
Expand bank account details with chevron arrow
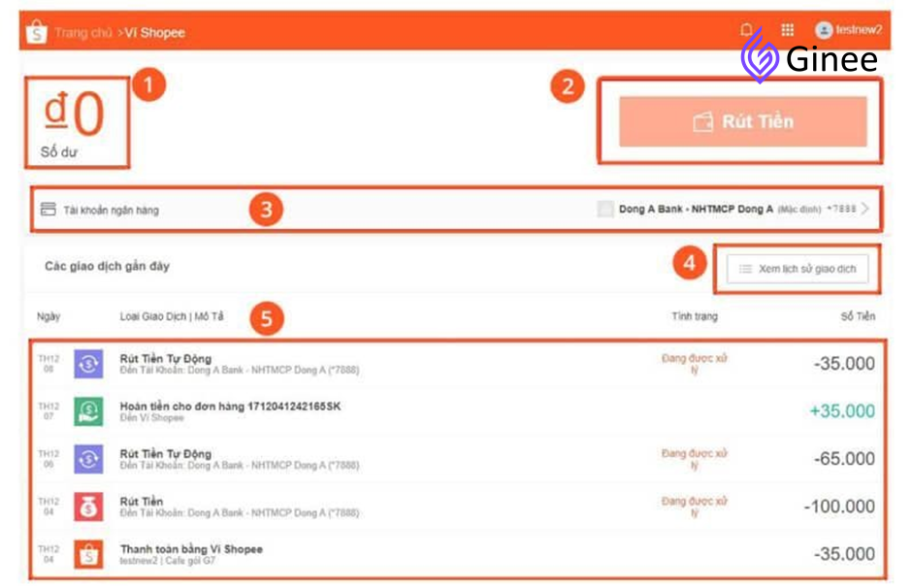coord(865,209)
